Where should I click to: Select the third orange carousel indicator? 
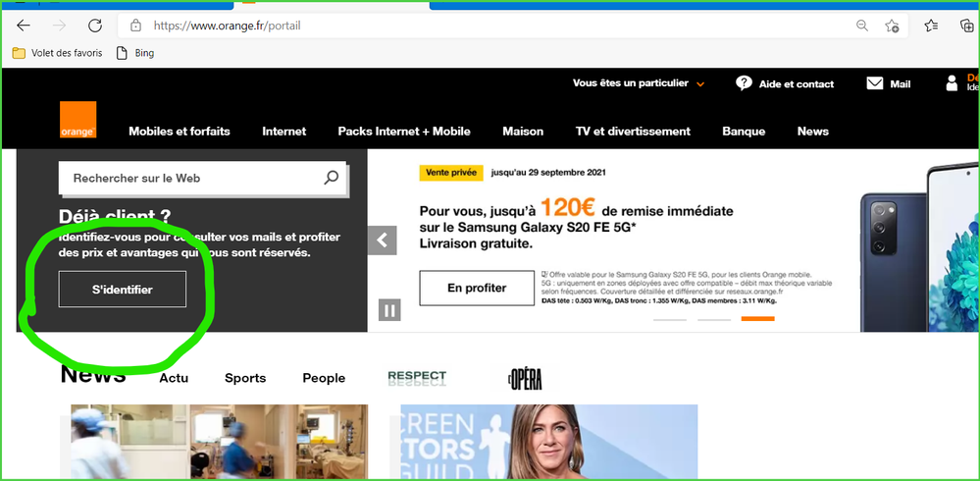758,319
